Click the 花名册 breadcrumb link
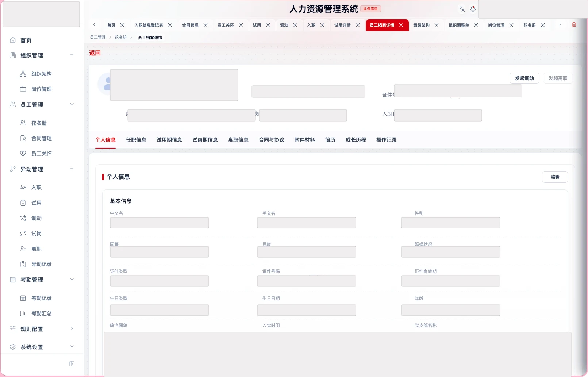 pos(120,38)
